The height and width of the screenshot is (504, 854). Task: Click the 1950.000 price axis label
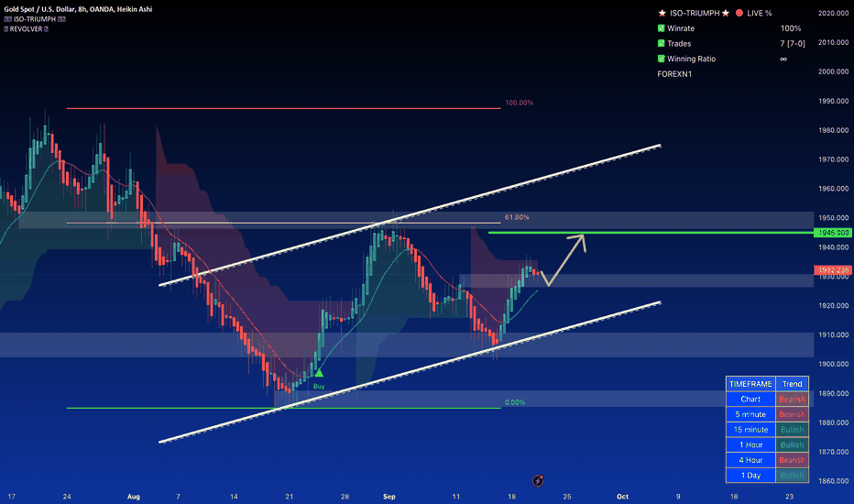pos(833,218)
